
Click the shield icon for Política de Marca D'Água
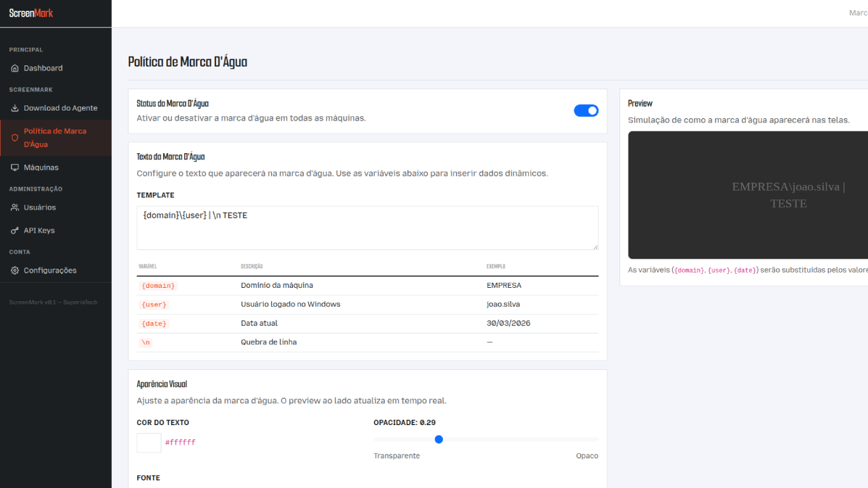click(x=15, y=138)
